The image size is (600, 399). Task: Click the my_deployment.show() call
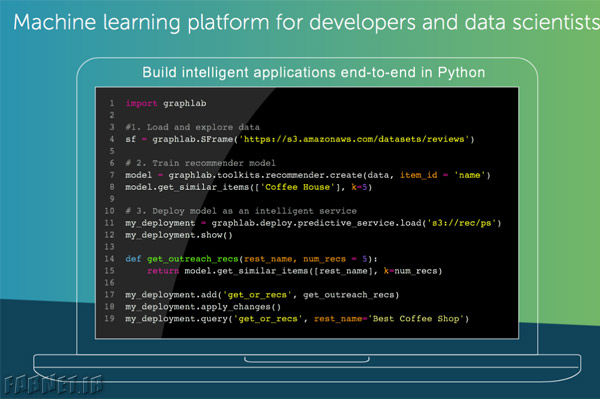point(179,235)
